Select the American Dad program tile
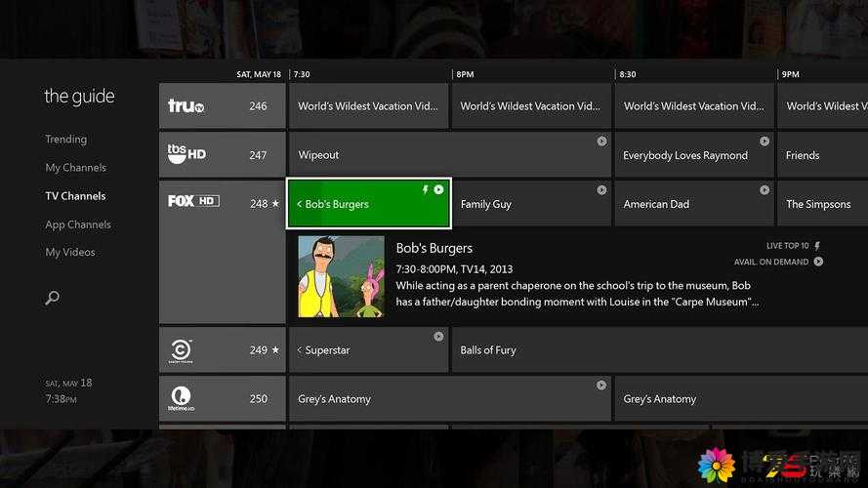The width and height of the screenshot is (868, 488). click(x=694, y=204)
